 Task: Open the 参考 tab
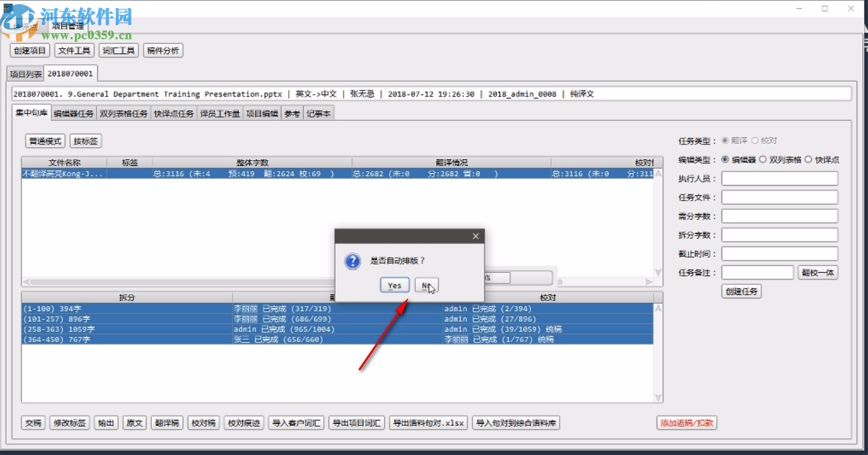292,113
